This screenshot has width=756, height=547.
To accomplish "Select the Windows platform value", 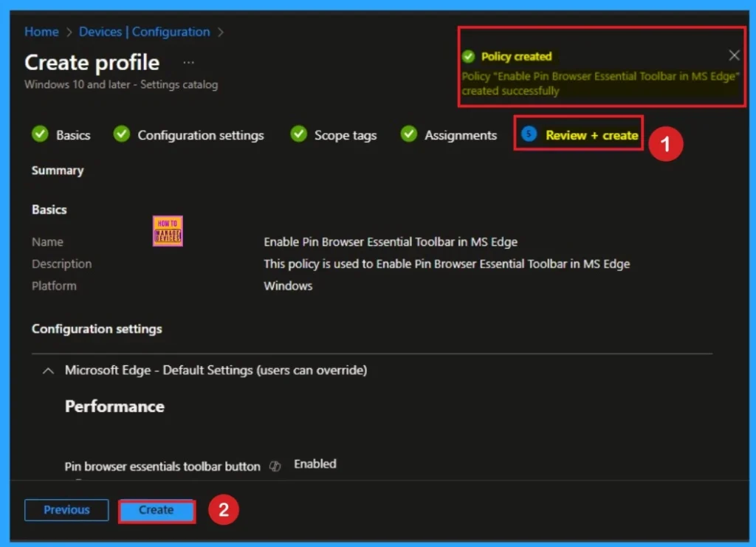I will coord(288,286).
